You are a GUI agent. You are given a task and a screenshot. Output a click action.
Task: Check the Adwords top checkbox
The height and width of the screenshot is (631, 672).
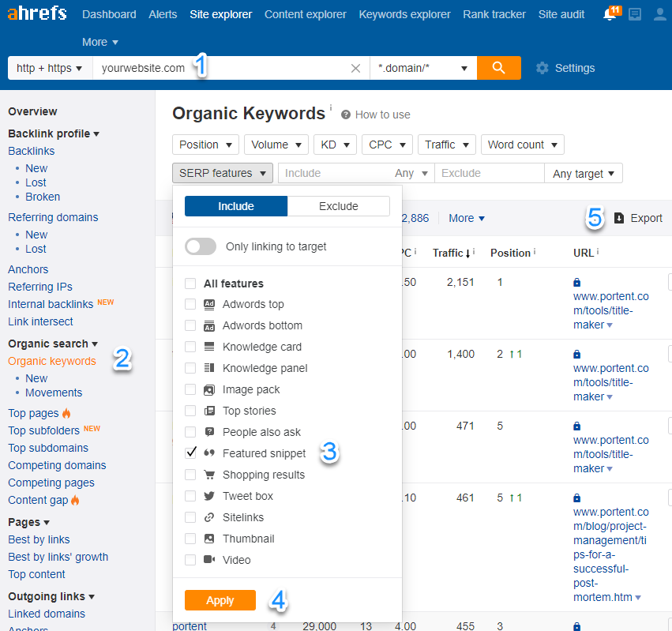190,304
